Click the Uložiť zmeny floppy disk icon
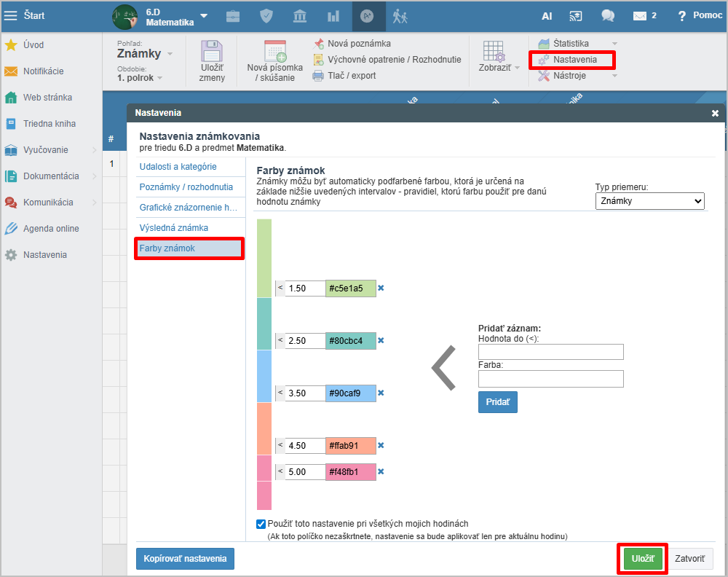 click(x=212, y=52)
